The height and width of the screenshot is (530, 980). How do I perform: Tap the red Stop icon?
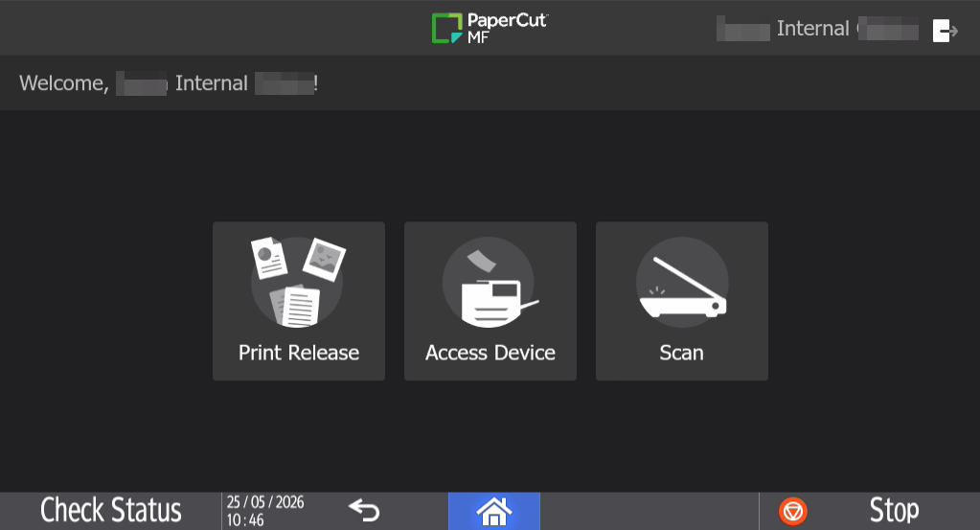click(793, 511)
